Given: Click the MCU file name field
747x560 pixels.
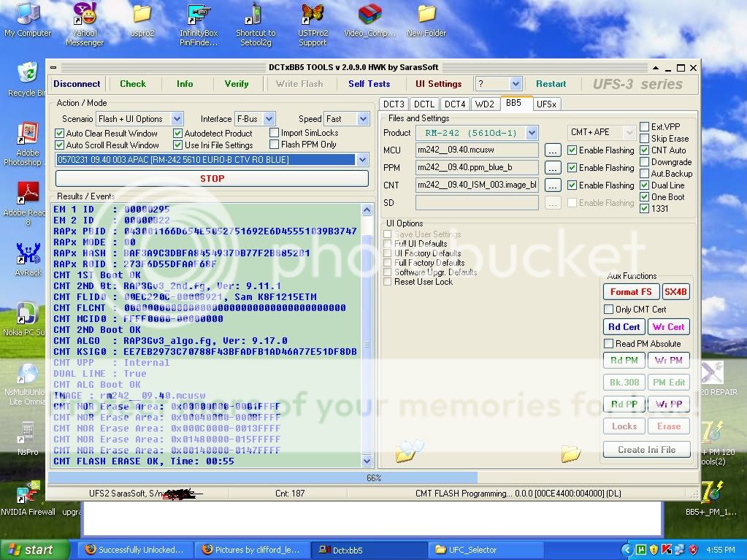Looking at the screenshot, I should 477,150.
